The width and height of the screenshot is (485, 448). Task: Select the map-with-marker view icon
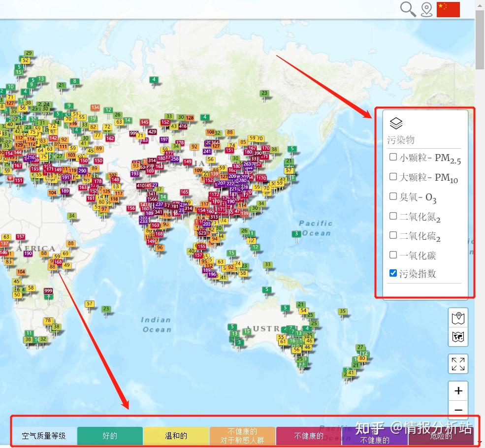click(x=458, y=319)
